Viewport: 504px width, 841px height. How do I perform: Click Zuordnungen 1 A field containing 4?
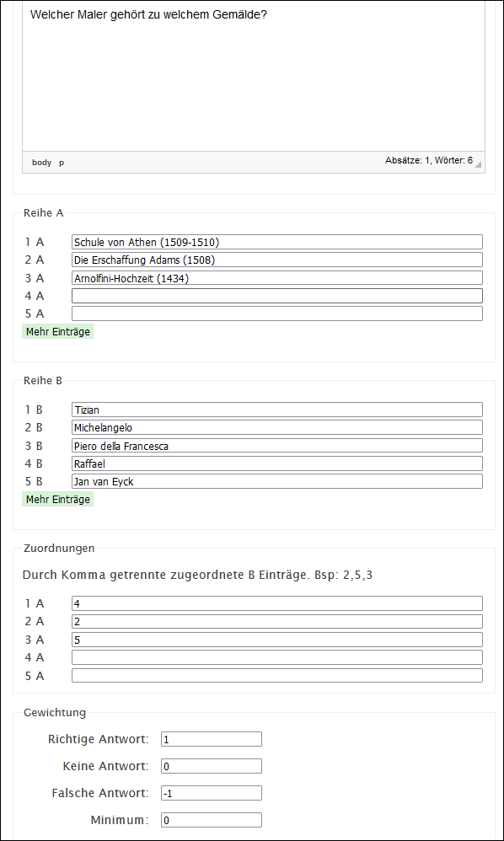pyautogui.click(x=277, y=603)
